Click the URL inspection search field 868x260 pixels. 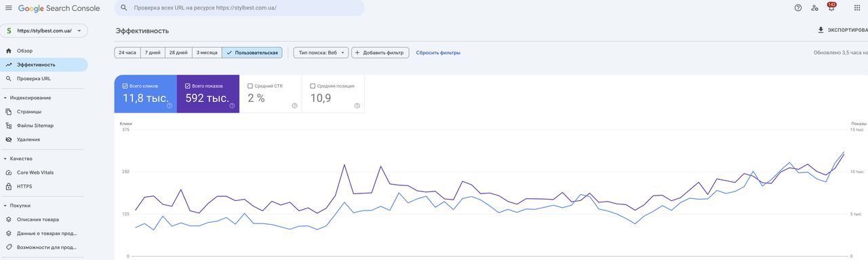pyautogui.click(x=239, y=8)
